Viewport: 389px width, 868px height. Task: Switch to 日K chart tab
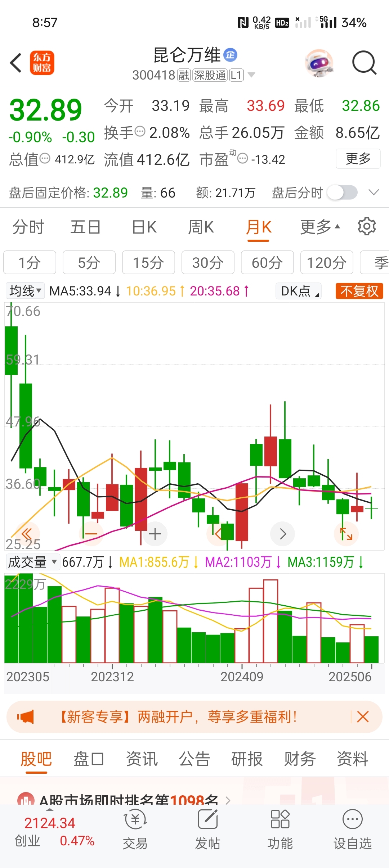point(144,227)
